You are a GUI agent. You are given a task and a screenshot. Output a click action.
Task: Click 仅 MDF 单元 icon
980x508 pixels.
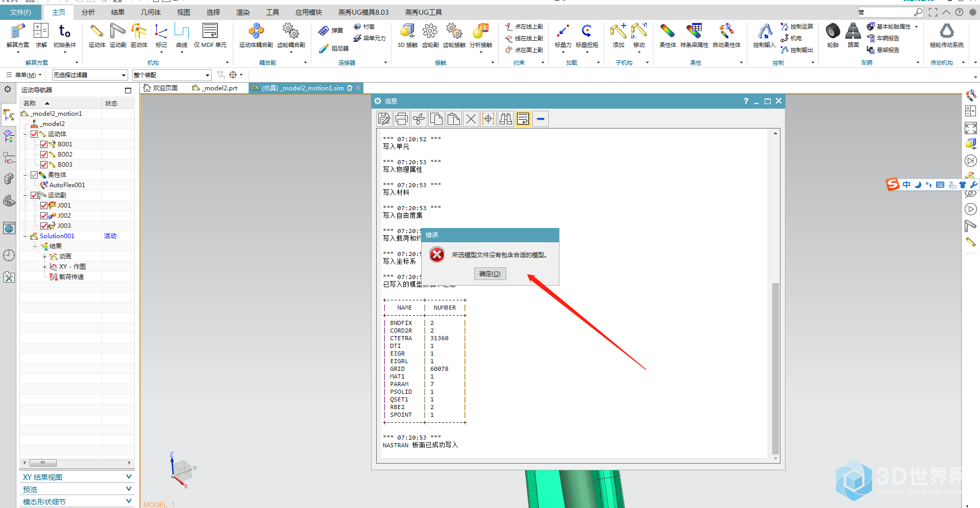[210, 32]
